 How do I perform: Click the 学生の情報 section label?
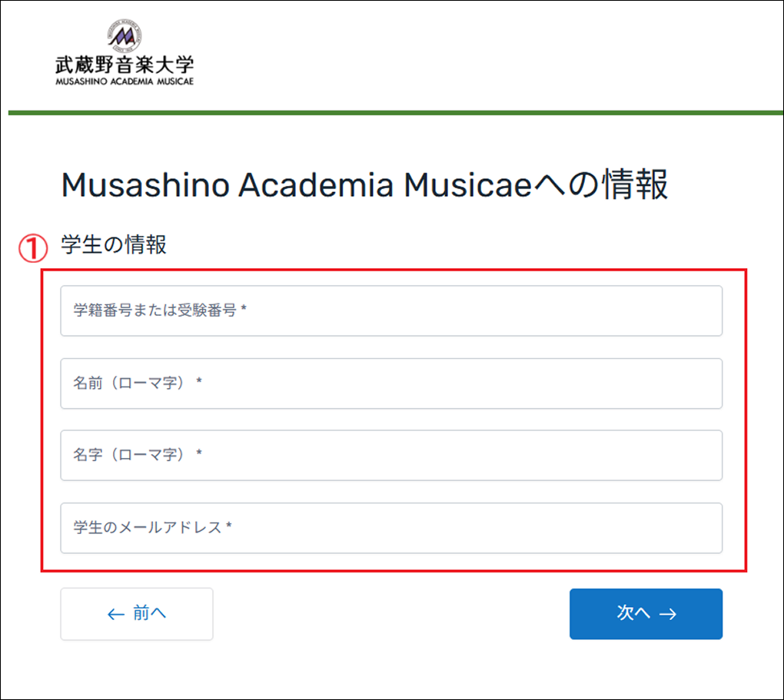pyautogui.click(x=114, y=246)
